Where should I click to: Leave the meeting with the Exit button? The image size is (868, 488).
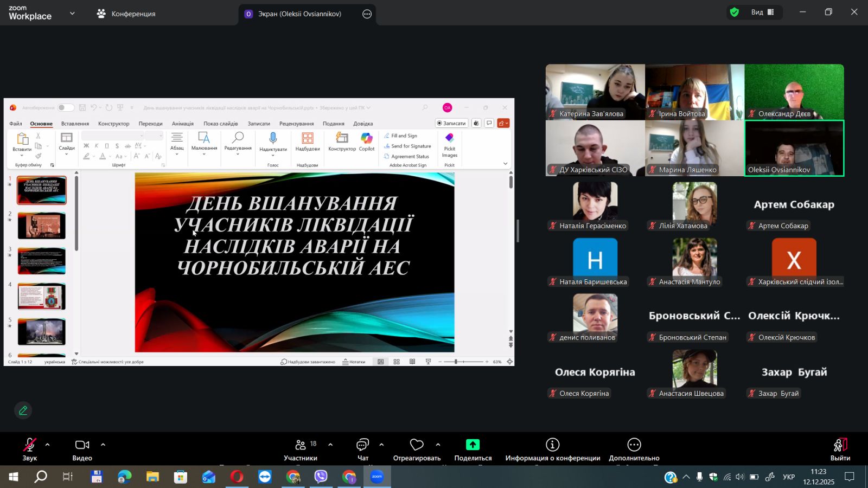coord(840,449)
